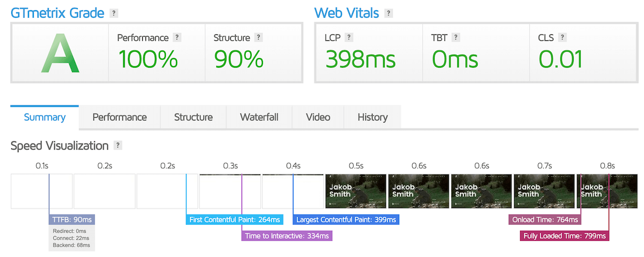This screenshot has height=257, width=644.
Task: Click Largest Contentful Paint 399ms label
Action: click(346, 219)
